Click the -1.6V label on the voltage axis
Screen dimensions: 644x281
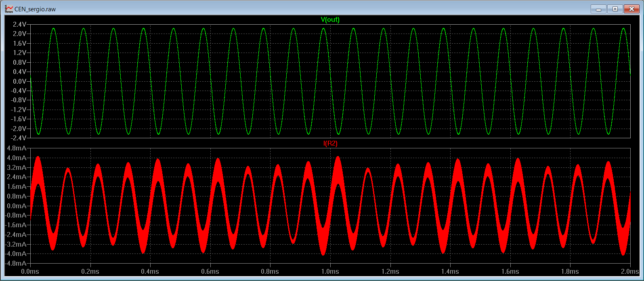[19, 119]
